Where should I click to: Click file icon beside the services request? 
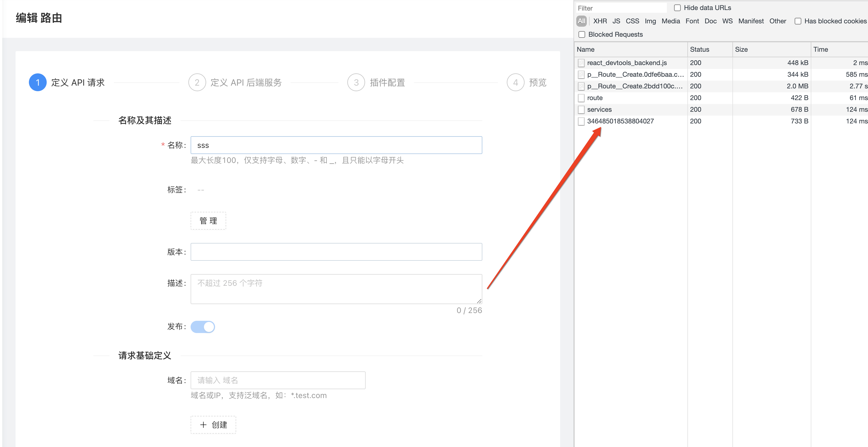[581, 110]
